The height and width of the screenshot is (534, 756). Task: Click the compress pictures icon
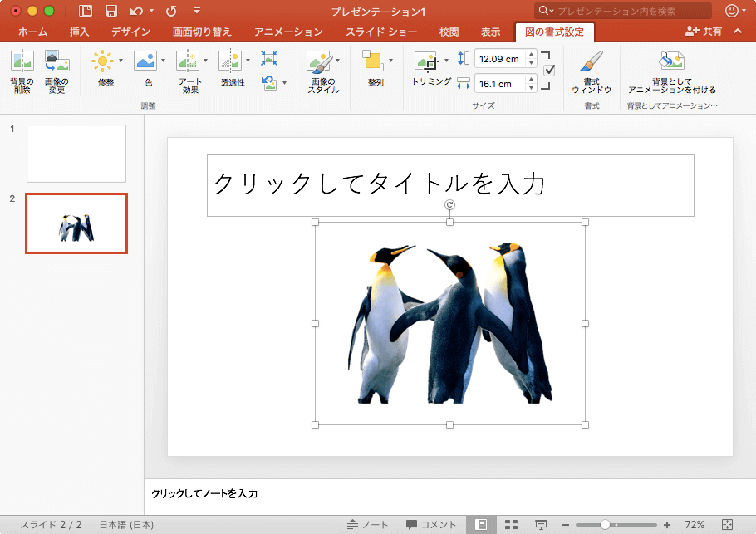269,58
